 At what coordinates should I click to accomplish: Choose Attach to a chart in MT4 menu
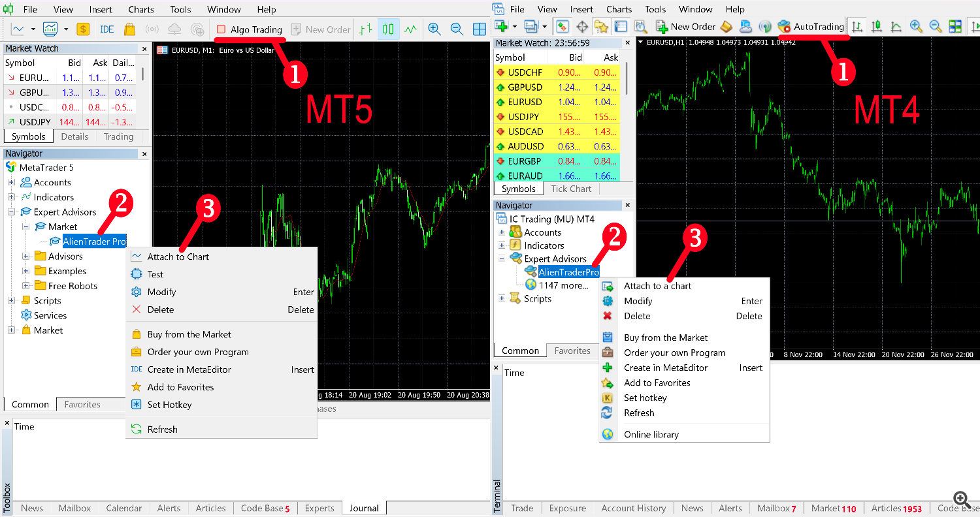684,286
